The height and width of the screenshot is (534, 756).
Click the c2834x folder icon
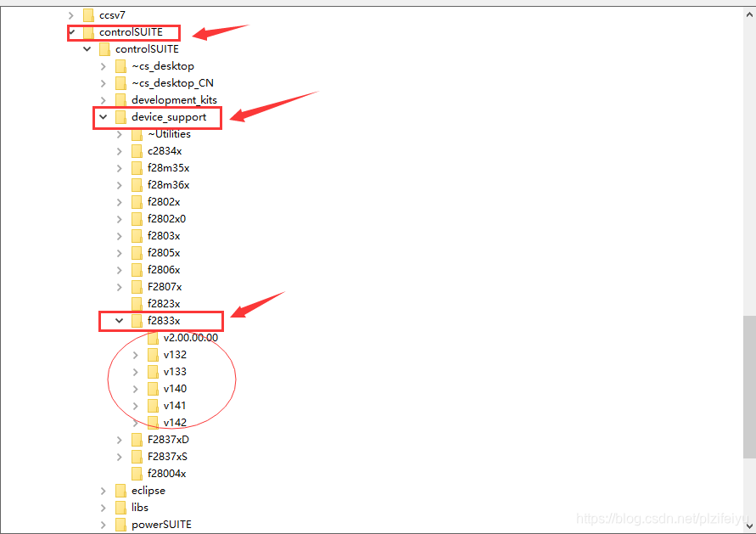coord(137,151)
